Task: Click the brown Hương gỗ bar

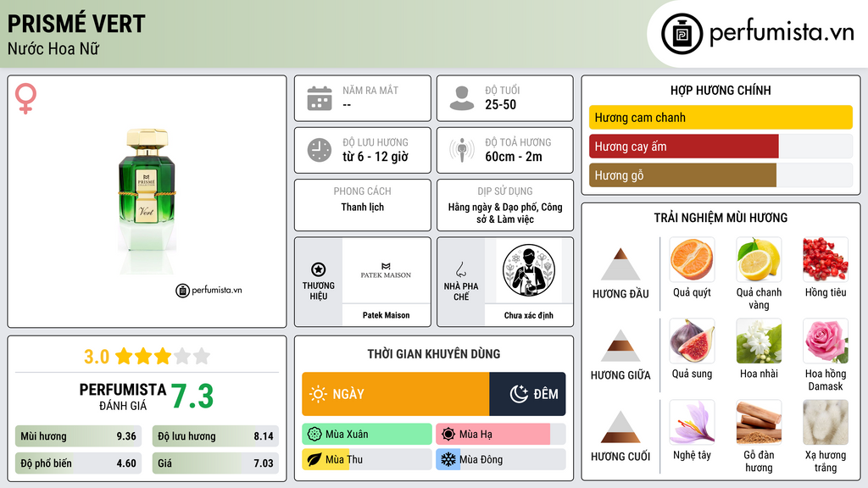Action: click(x=682, y=175)
